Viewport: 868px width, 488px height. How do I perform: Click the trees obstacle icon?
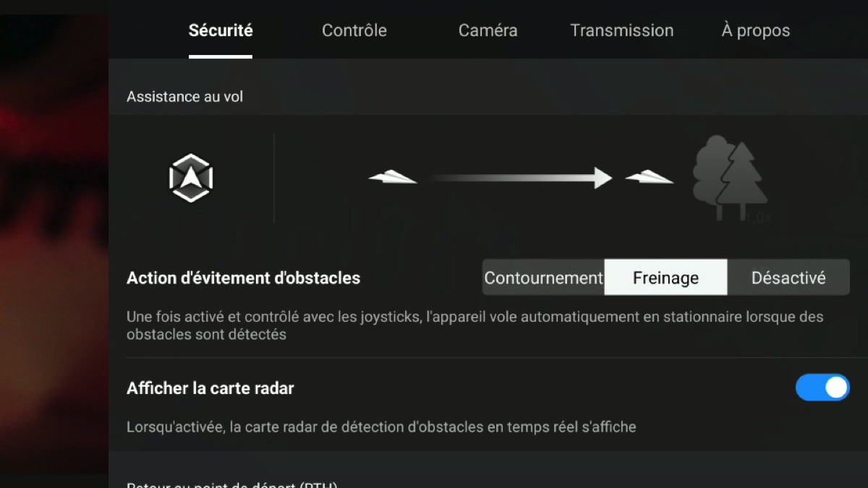[729, 178]
